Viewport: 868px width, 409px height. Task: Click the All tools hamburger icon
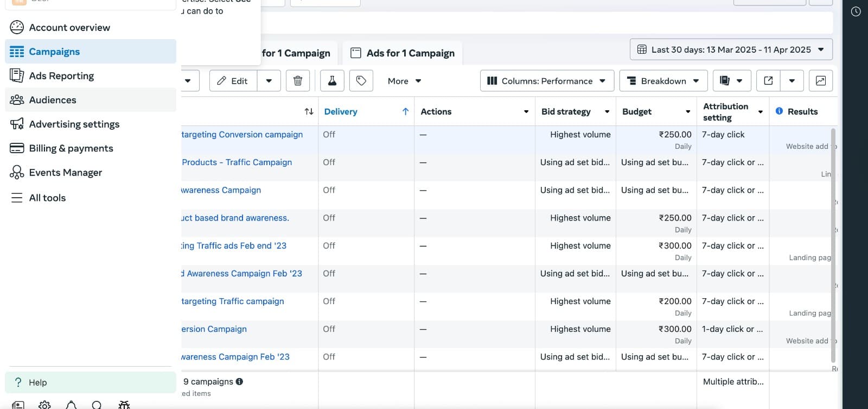(17, 198)
